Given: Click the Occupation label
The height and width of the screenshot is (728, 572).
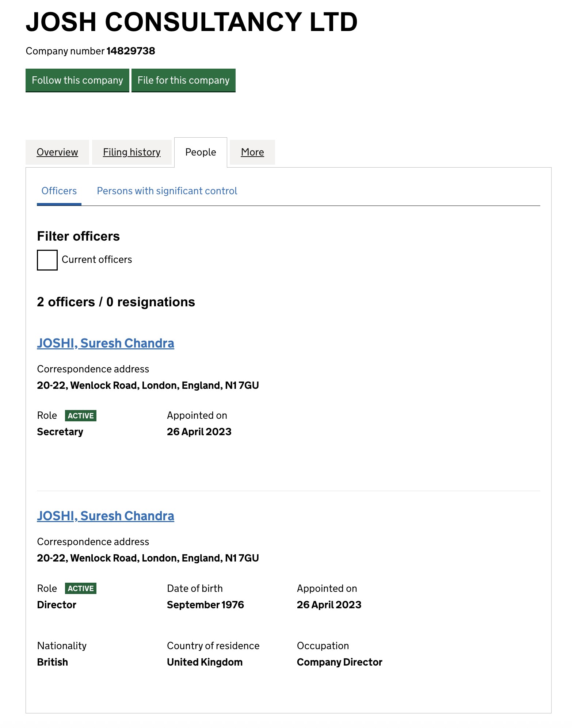Looking at the screenshot, I should pyautogui.click(x=323, y=646).
